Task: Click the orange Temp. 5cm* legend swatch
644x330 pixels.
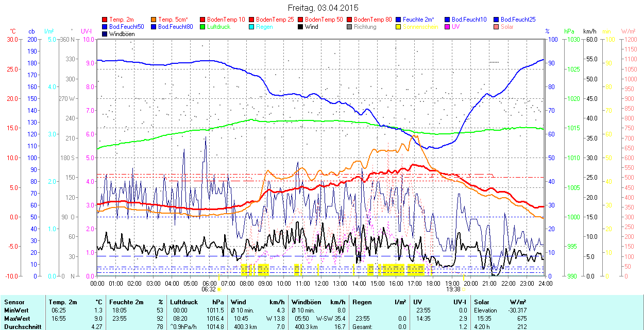Action: 154,20
